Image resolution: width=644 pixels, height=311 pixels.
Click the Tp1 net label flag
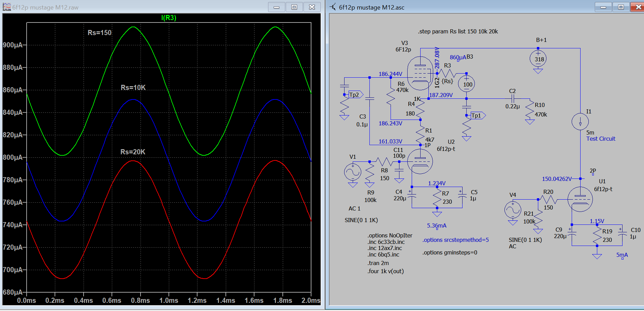click(478, 115)
